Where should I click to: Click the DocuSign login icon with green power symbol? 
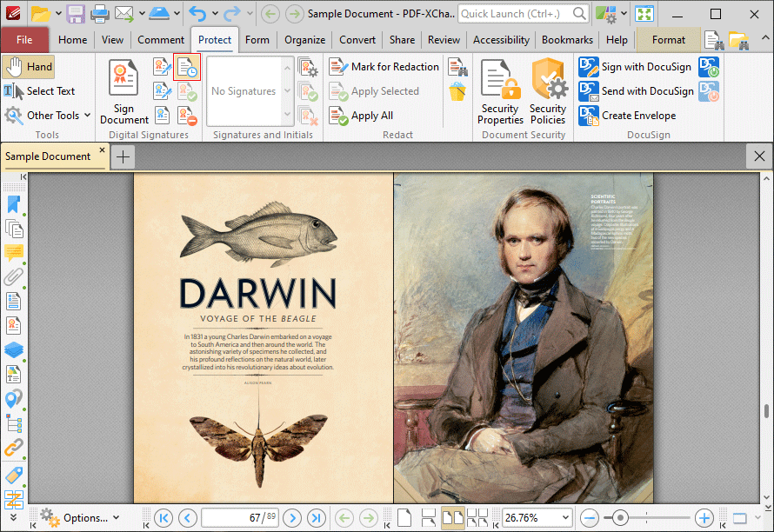coord(709,67)
